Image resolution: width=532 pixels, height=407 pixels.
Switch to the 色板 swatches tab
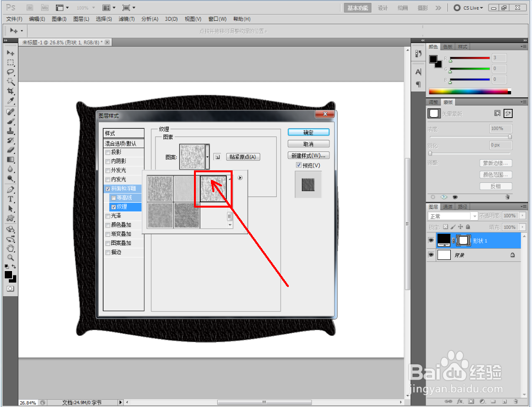[447, 47]
